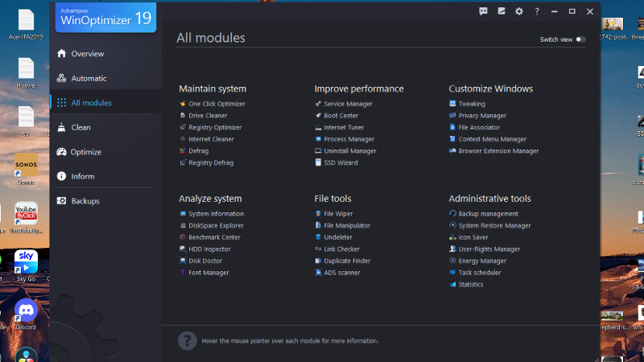
Task: Click the System Information icon
Action: tap(183, 214)
